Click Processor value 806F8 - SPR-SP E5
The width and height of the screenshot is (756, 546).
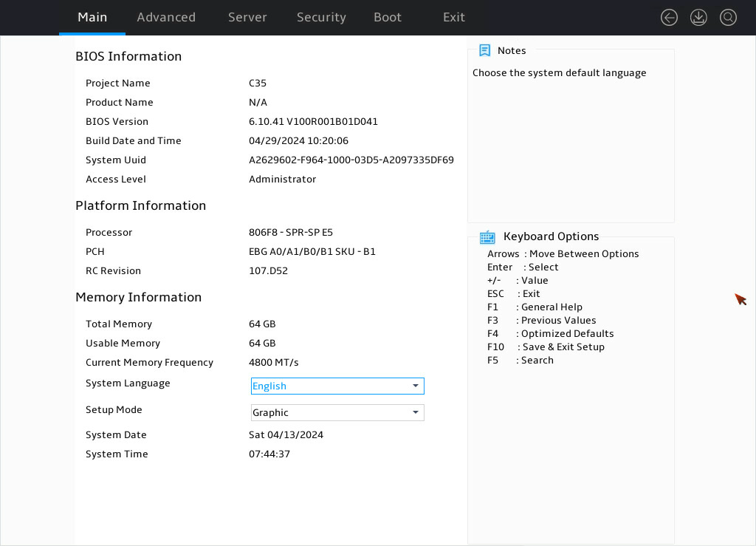coord(291,232)
